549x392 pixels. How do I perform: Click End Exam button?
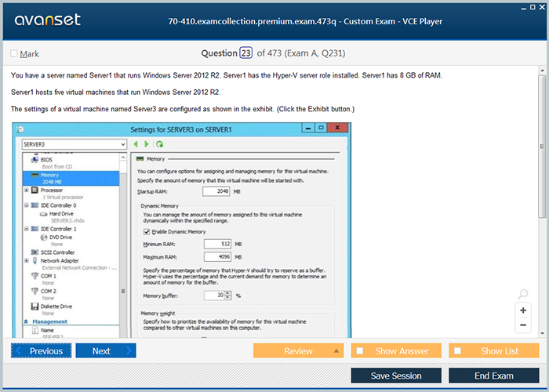click(493, 376)
